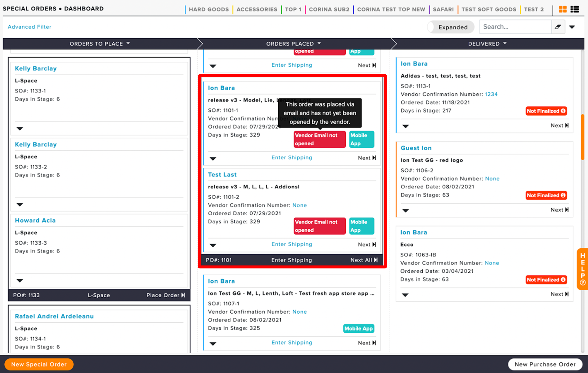Click the Advanced Filter link
Screen dimensions: 588x373
(x=30, y=27)
